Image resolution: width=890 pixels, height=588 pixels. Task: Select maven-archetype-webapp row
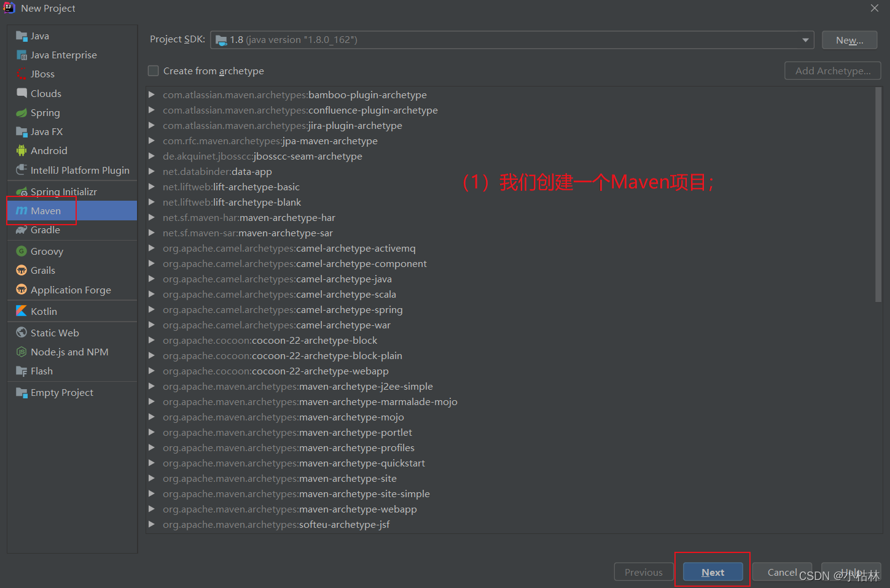(510, 509)
